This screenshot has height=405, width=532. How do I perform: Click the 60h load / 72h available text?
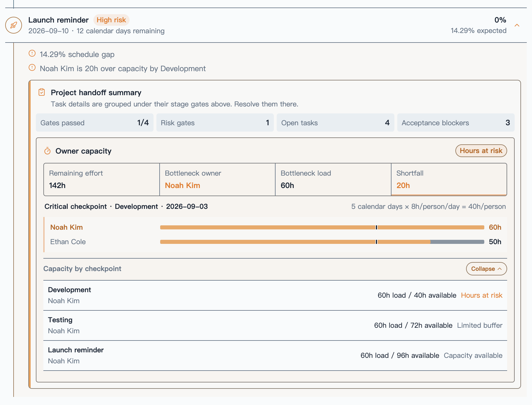[413, 325]
